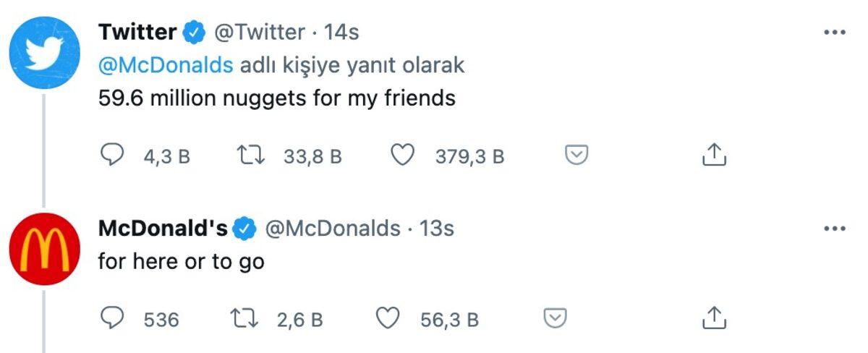868x353 pixels.
Task: Open McDonald's golden arches profile picture
Action: [43, 250]
